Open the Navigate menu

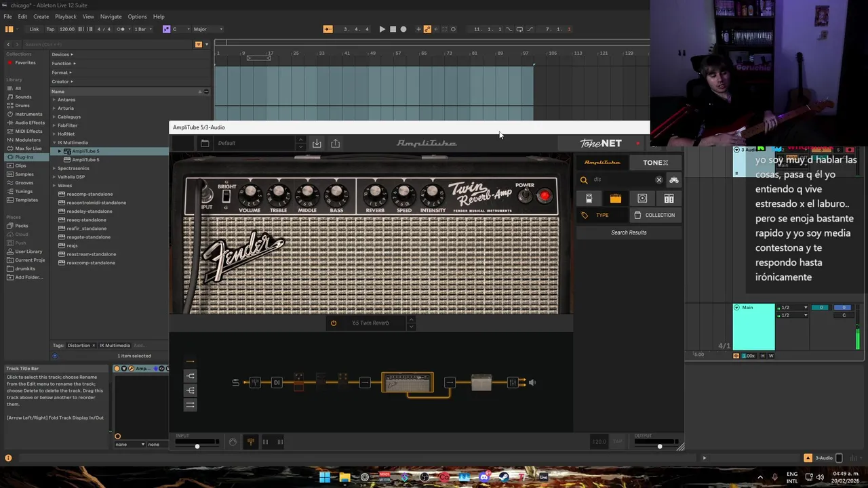[111, 16]
